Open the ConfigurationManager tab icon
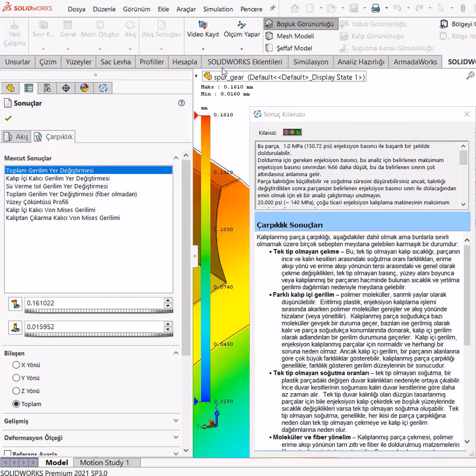 (x=47, y=88)
